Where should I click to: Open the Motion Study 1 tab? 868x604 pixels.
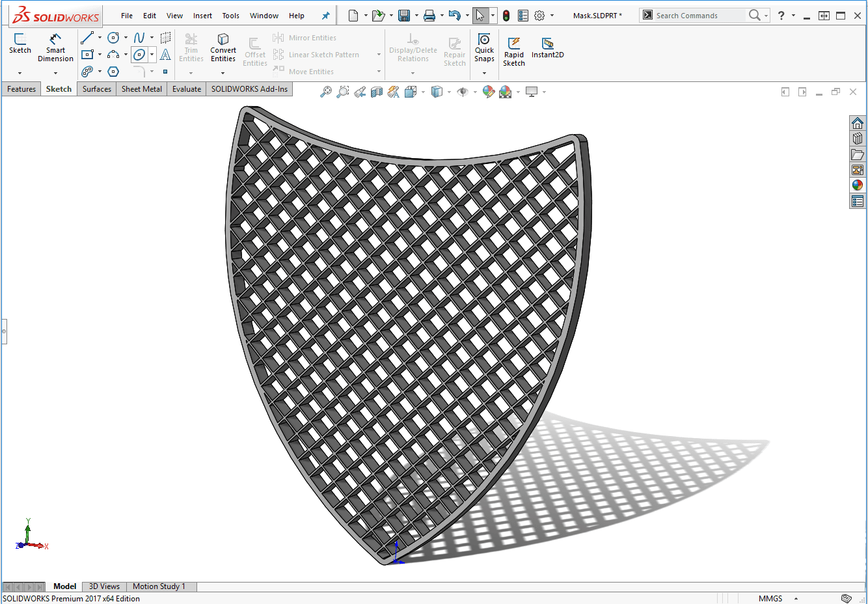(x=159, y=586)
